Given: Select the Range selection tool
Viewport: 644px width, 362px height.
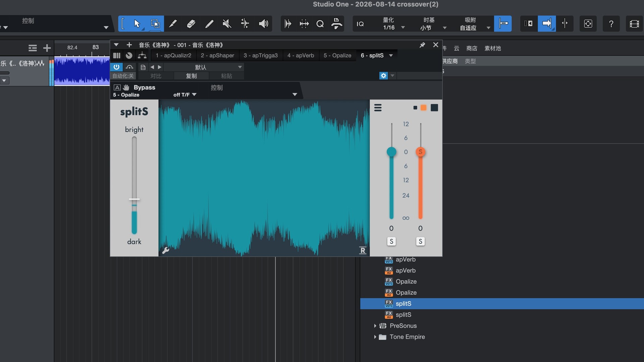Looking at the screenshot, I should click(155, 23).
